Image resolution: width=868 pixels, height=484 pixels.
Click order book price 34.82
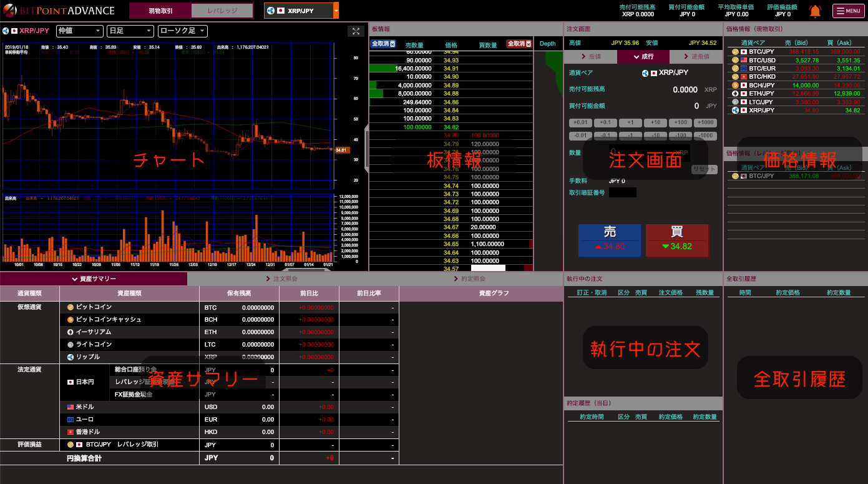pyautogui.click(x=451, y=127)
